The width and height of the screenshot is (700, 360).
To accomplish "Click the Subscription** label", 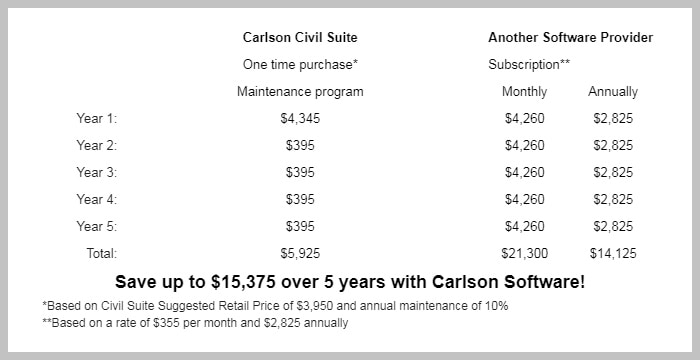I will click(x=529, y=65).
